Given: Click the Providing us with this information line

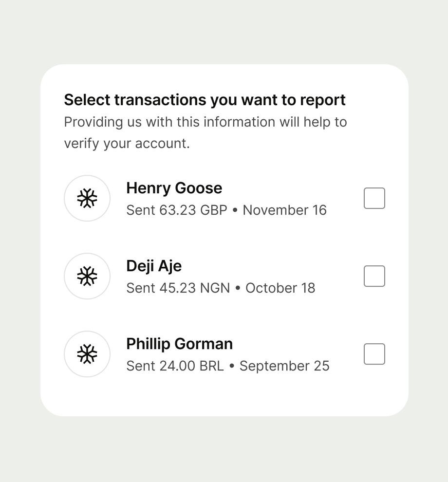Looking at the screenshot, I should pos(205,122).
